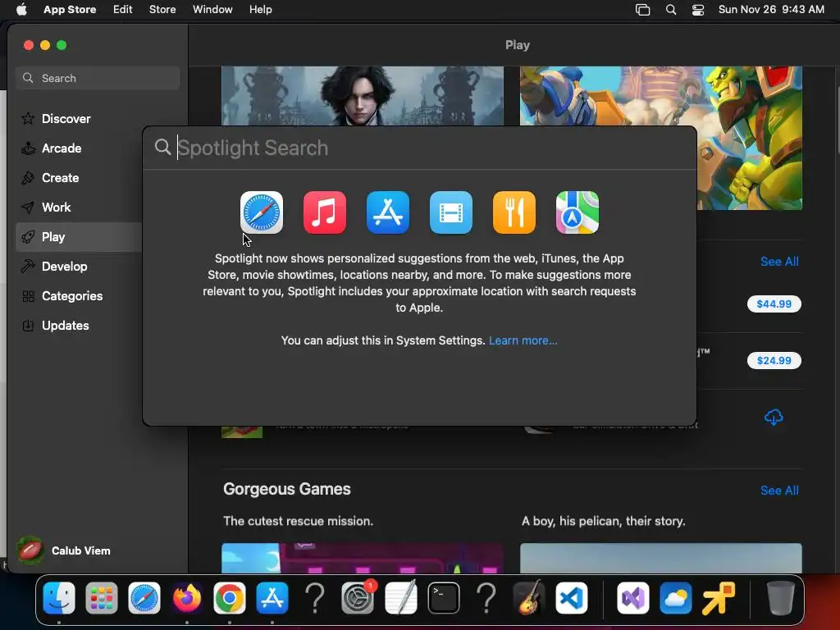Buy the app priced $24.99
The height and width of the screenshot is (630, 840).
pyautogui.click(x=774, y=361)
